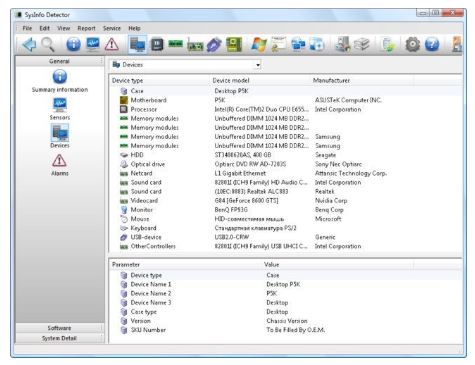Sort by Device model column header

click(260, 80)
